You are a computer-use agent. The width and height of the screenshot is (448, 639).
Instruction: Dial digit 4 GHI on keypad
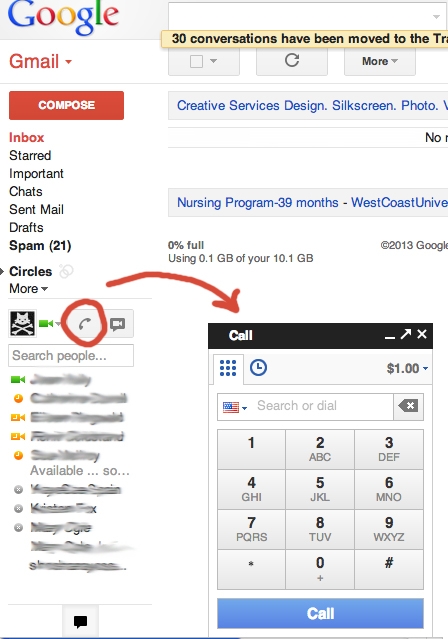click(252, 489)
